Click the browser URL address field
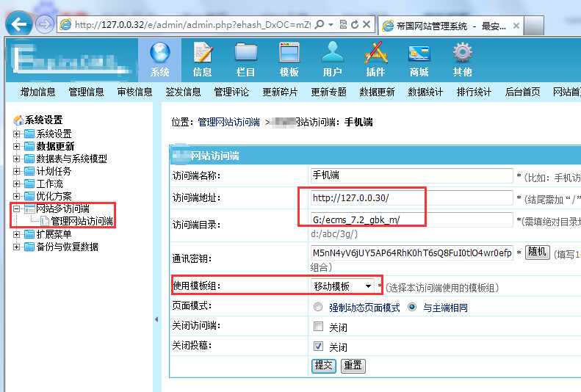 pos(192,25)
